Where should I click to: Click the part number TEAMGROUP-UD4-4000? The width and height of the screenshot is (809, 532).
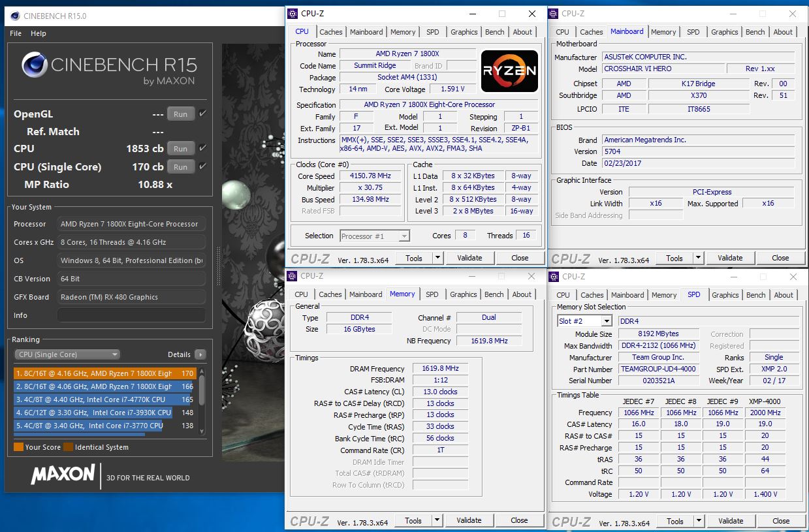658,369
